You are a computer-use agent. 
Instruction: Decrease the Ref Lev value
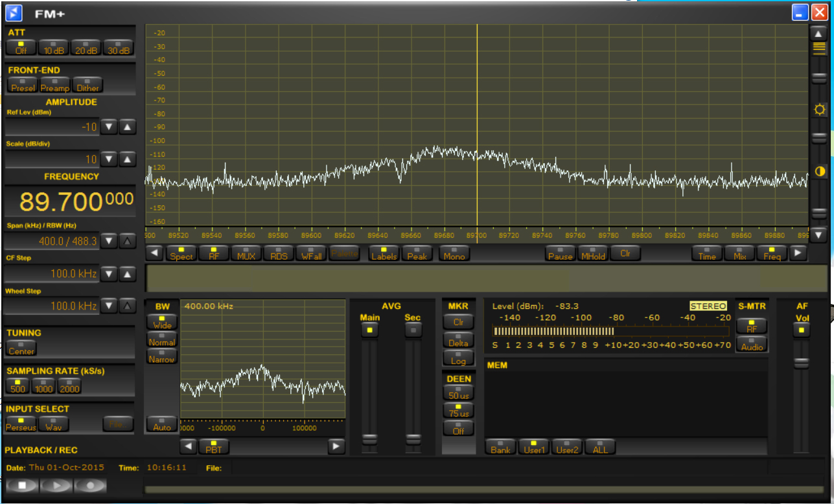(110, 127)
